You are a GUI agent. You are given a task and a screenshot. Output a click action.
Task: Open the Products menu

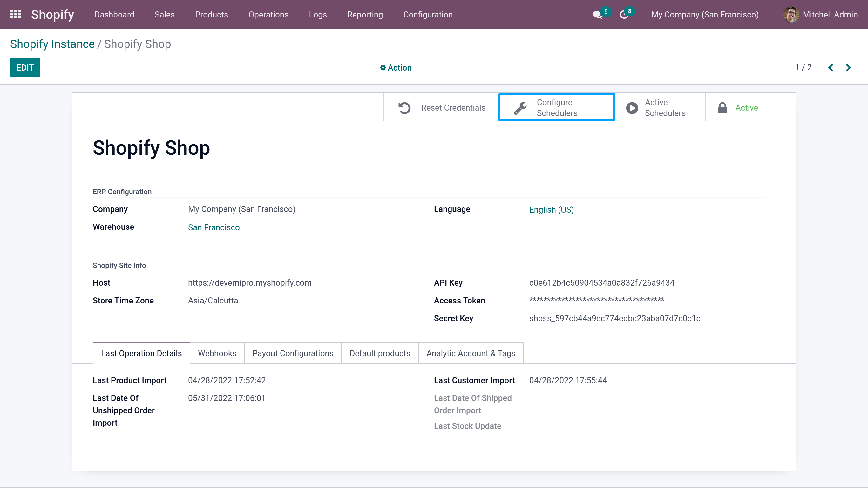211,15
